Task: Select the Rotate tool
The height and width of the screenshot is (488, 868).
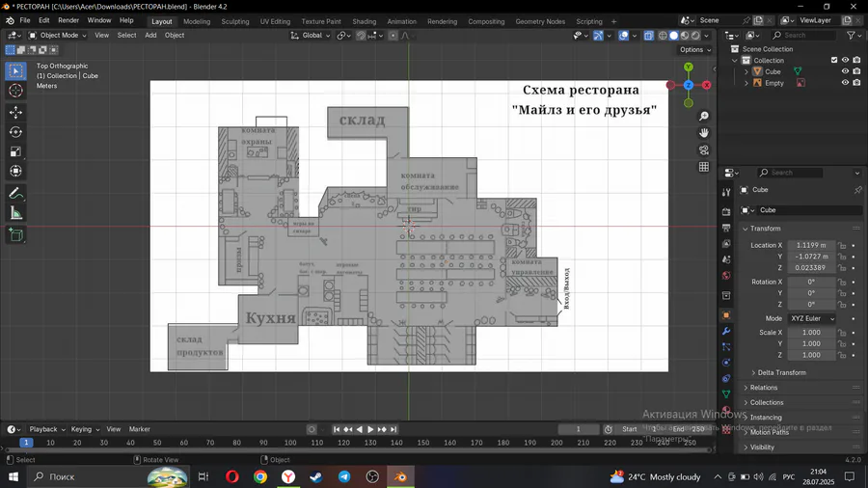Action: click(15, 132)
